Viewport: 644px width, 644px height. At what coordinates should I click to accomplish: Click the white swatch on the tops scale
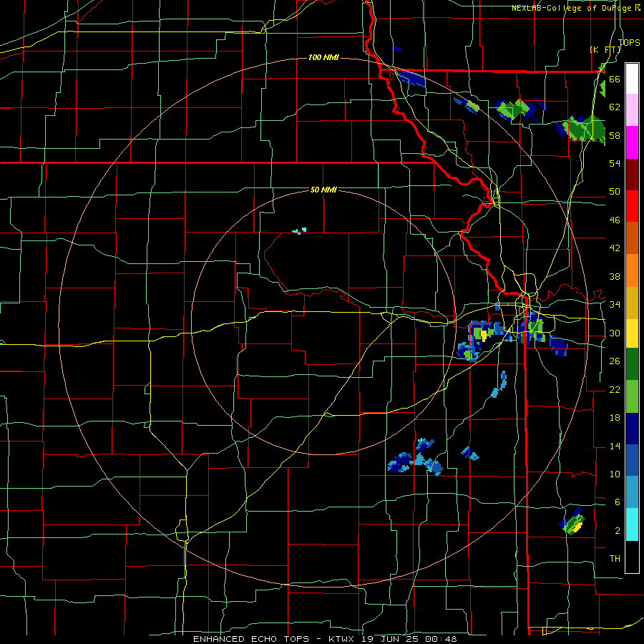pos(632,79)
